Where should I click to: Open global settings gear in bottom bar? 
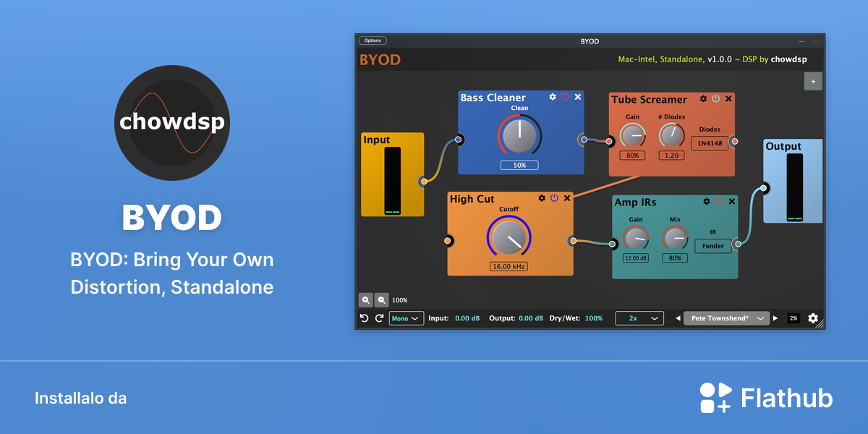(813, 318)
